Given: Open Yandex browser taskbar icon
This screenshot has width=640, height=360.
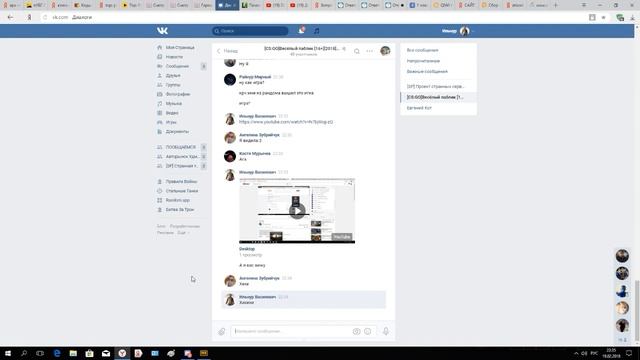Looking at the screenshot, I should pyautogui.click(x=122, y=353).
